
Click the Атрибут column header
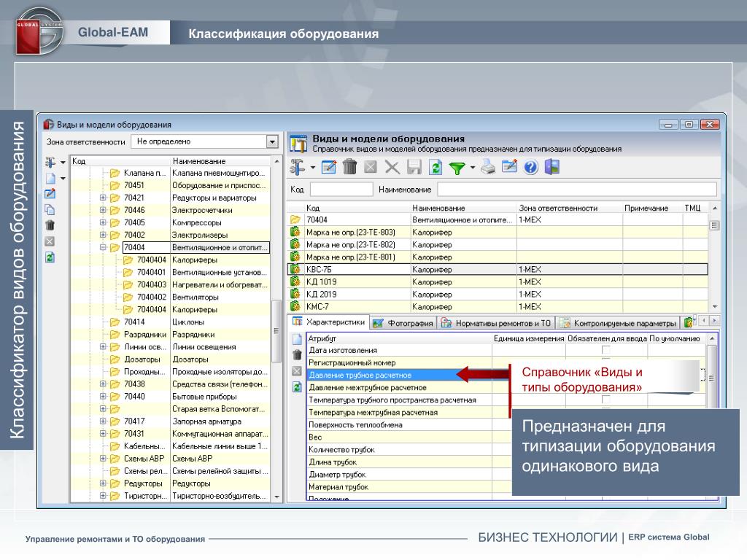399,338
